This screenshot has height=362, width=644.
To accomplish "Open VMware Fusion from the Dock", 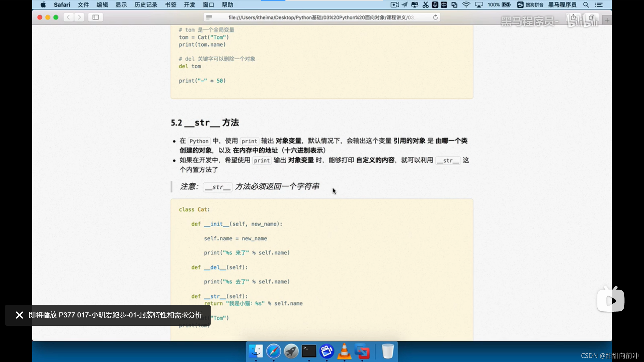I will [x=362, y=351].
